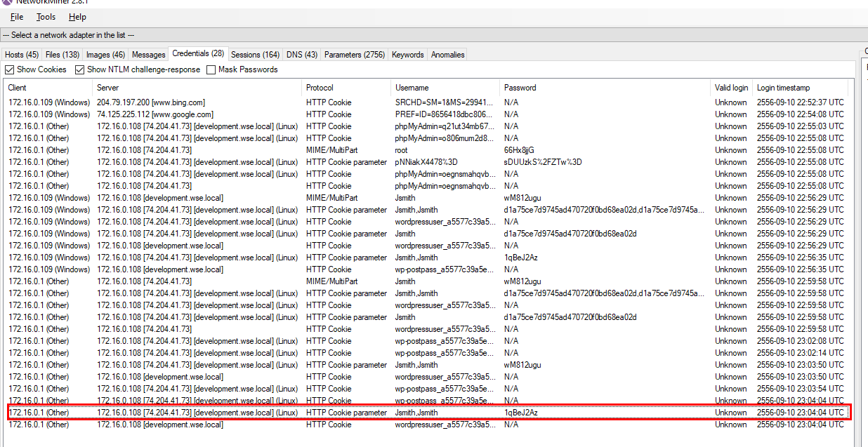Open the Keywords tab

tap(408, 55)
